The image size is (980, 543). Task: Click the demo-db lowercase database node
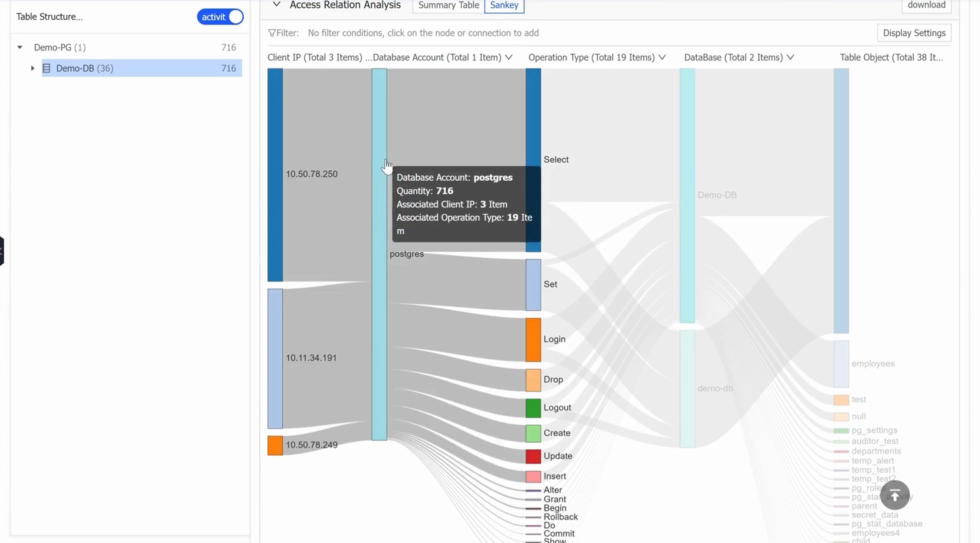tap(687, 389)
